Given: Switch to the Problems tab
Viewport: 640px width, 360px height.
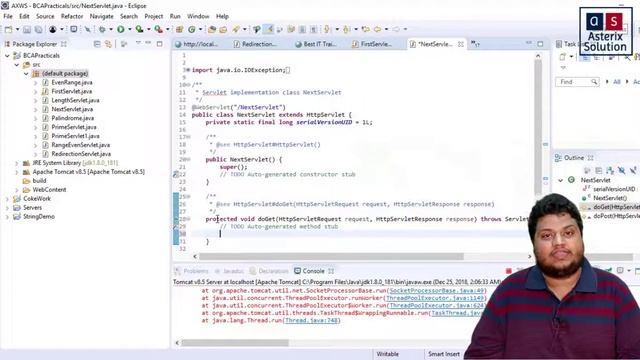Looking at the screenshot, I should click(x=192, y=271).
